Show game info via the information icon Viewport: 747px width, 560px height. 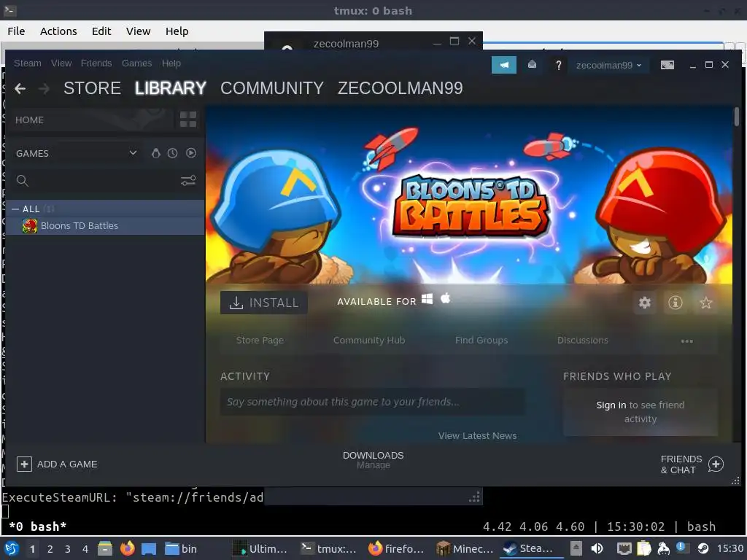coord(675,303)
